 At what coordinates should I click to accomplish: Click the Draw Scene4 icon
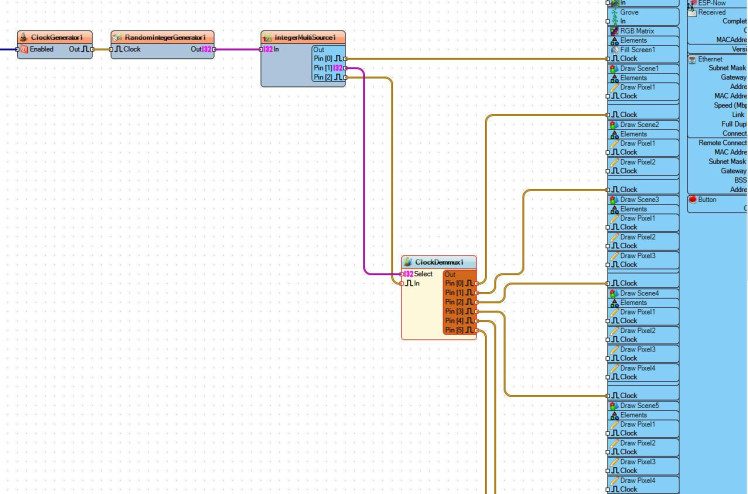click(x=614, y=293)
